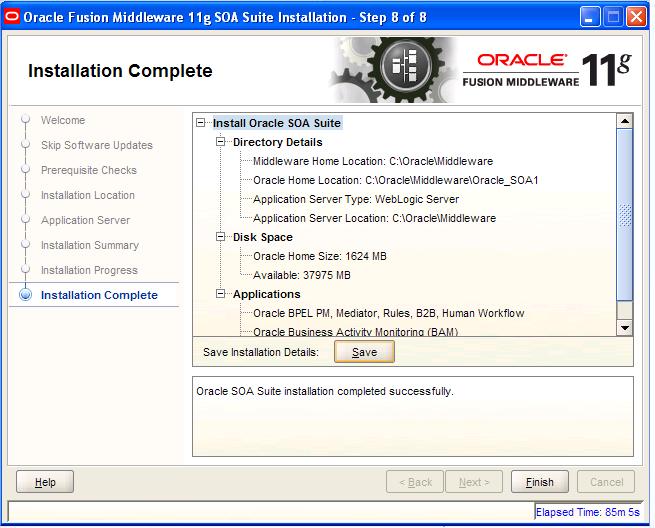The height and width of the screenshot is (528, 655).
Task: Collapse the Disk Space tree node
Action: (223, 238)
